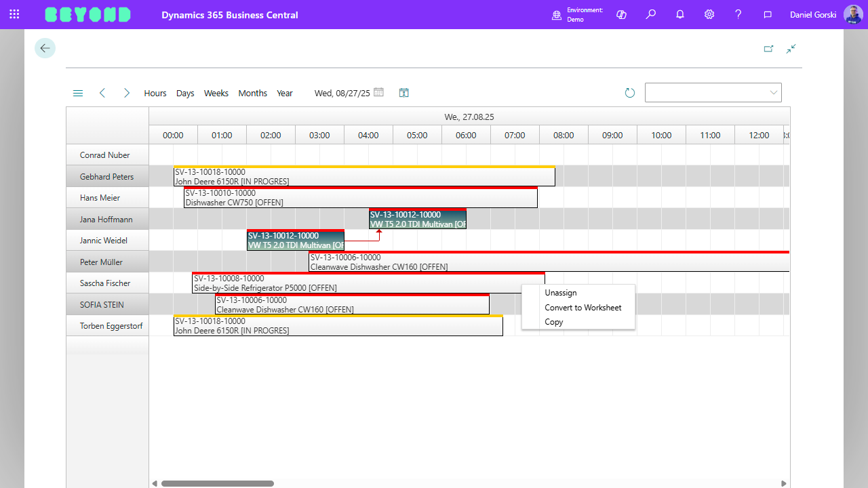Select the VW T5 2.0 TDI Multivan appointment for Jana Hoffmann
868x488 pixels.
[418, 218]
